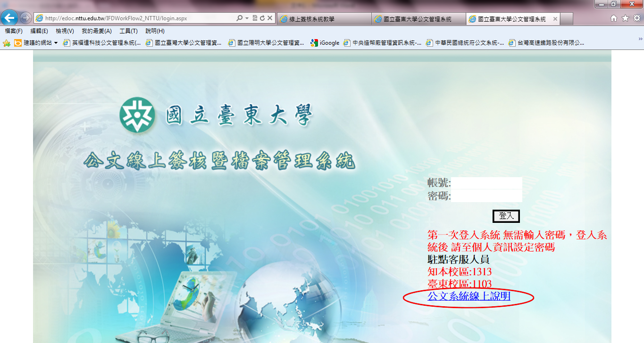The image size is (644, 343).
Task: Open the 國立臺灣大學公文管理資 favorite
Action: pos(184,43)
